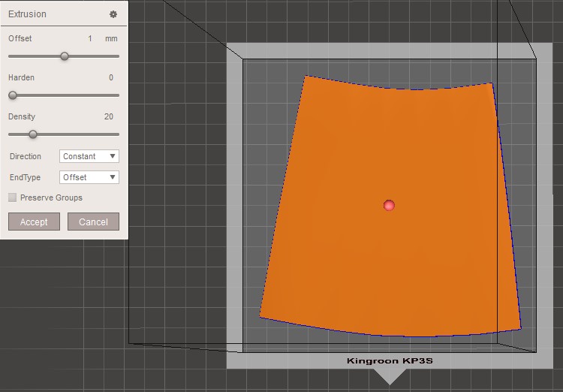Open the Extrusion panel gear settings
Screen dimensions: 563x392
coord(113,14)
